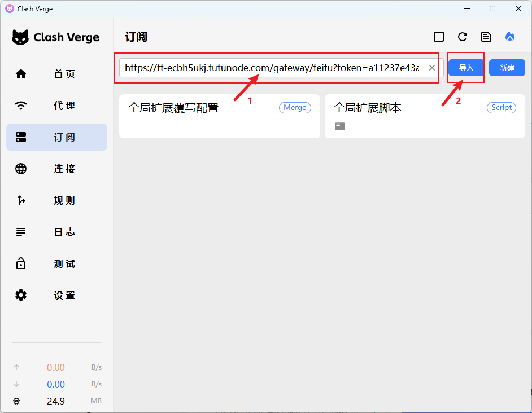Focus the subscription URL input field

(271, 68)
